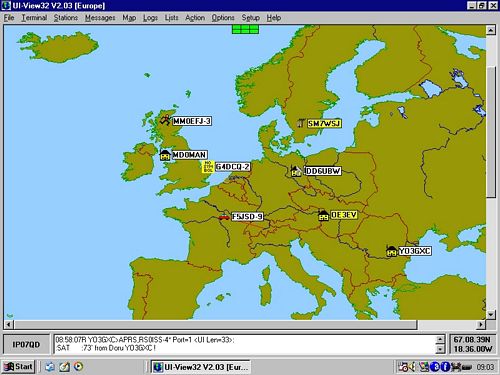The width and height of the screenshot is (500, 375).
Task: Open the Stations menu
Action: [x=66, y=18]
